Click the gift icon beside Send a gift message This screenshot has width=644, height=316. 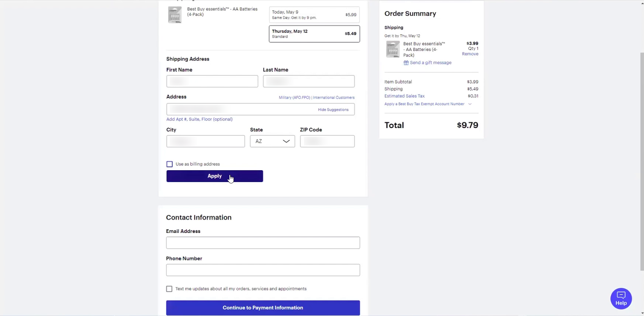[406, 63]
